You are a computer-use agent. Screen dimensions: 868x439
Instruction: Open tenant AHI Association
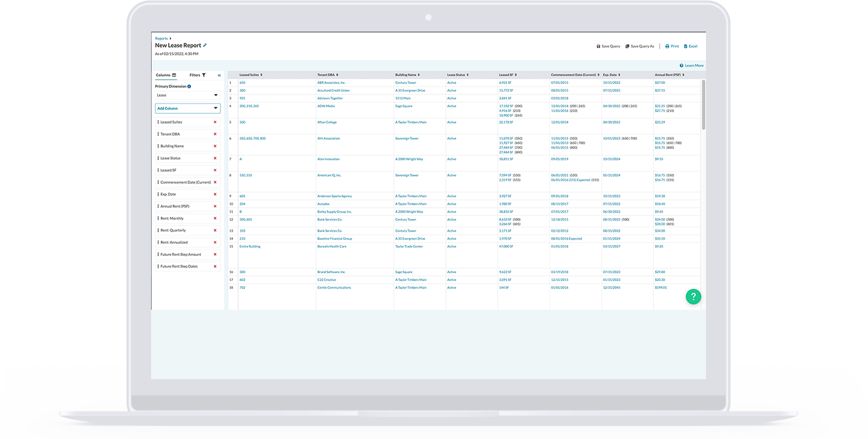(328, 138)
